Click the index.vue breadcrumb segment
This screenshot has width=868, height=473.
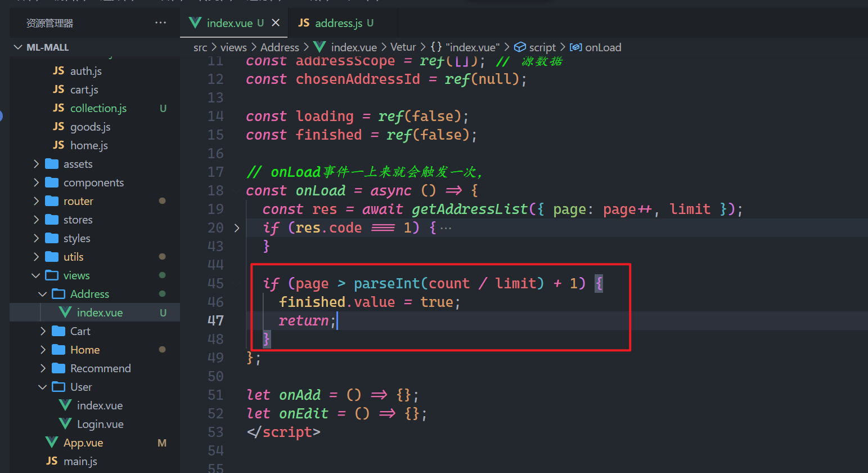click(x=354, y=47)
